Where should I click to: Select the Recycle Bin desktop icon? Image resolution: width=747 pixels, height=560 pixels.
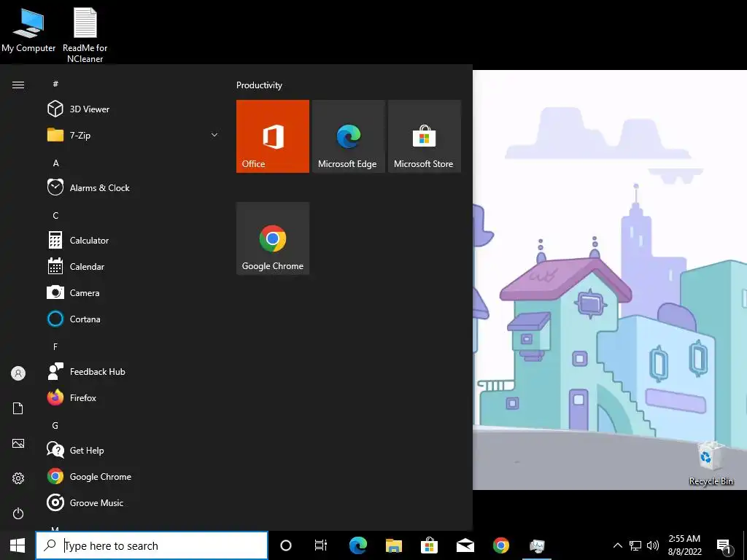711,463
